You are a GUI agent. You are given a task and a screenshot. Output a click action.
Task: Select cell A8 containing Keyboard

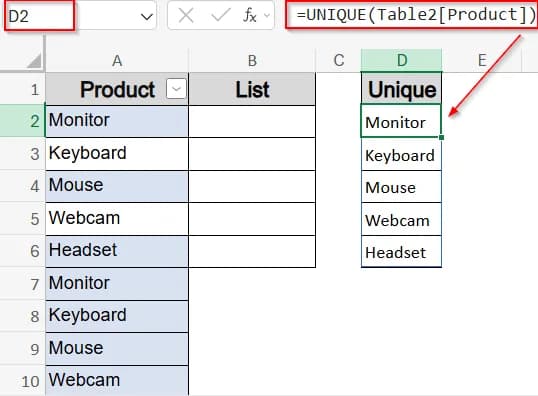pos(117,316)
